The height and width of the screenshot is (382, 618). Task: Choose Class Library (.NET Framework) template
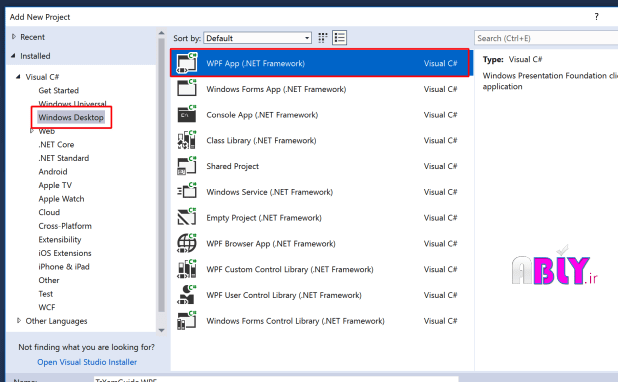coord(261,140)
